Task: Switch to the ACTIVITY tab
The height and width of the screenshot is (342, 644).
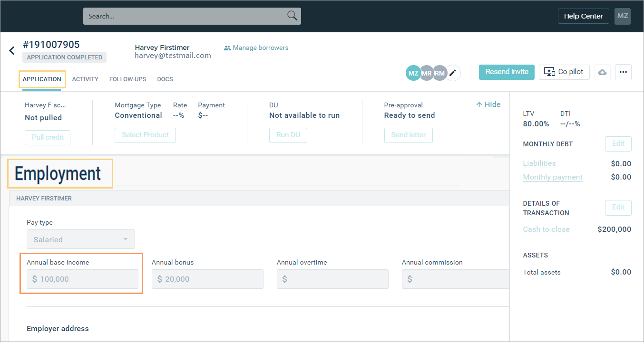Action: [x=85, y=79]
